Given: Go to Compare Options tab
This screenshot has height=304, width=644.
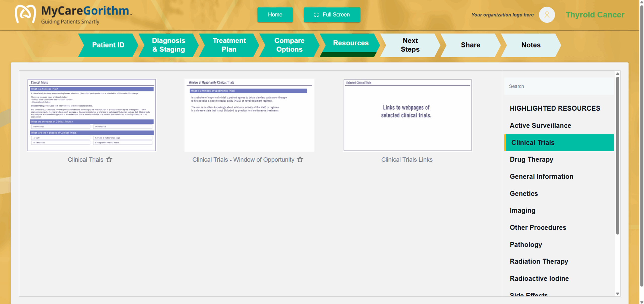Looking at the screenshot, I should coord(289,45).
